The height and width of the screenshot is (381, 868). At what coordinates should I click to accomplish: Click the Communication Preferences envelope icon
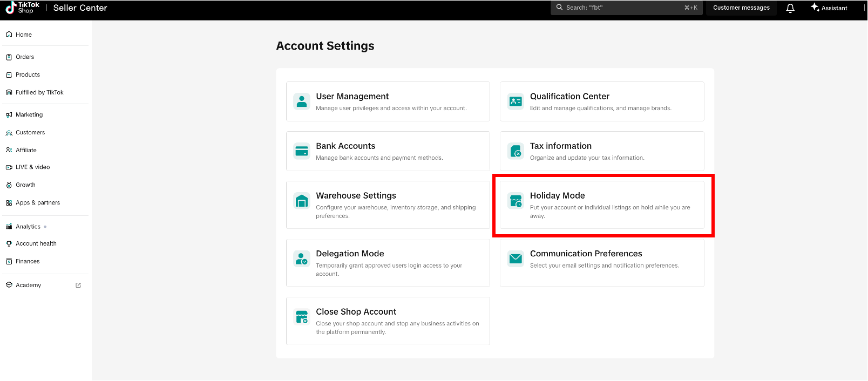pyautogui.click(x=516, y=258)
